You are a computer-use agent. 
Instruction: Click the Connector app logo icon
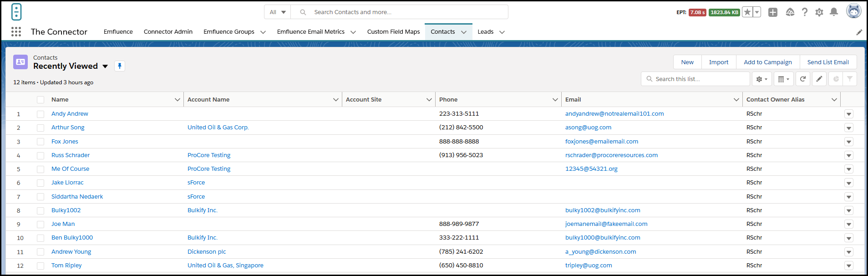click(x=16, y=12)
